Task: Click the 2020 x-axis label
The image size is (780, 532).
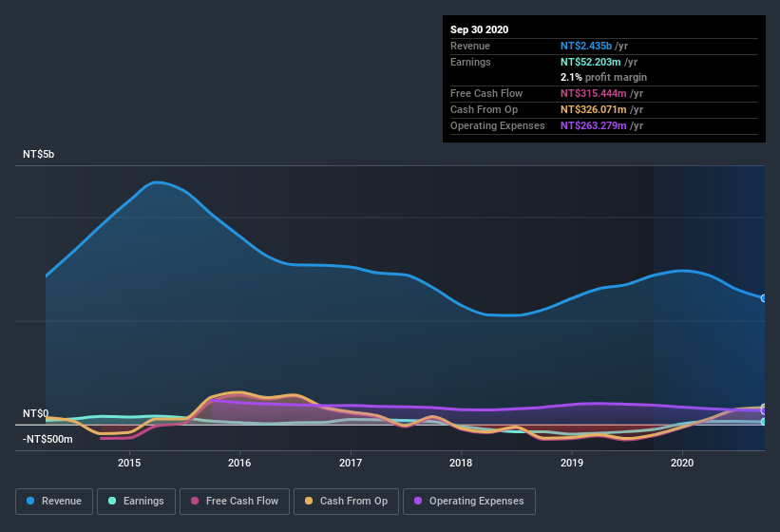Action: [682, 463]
